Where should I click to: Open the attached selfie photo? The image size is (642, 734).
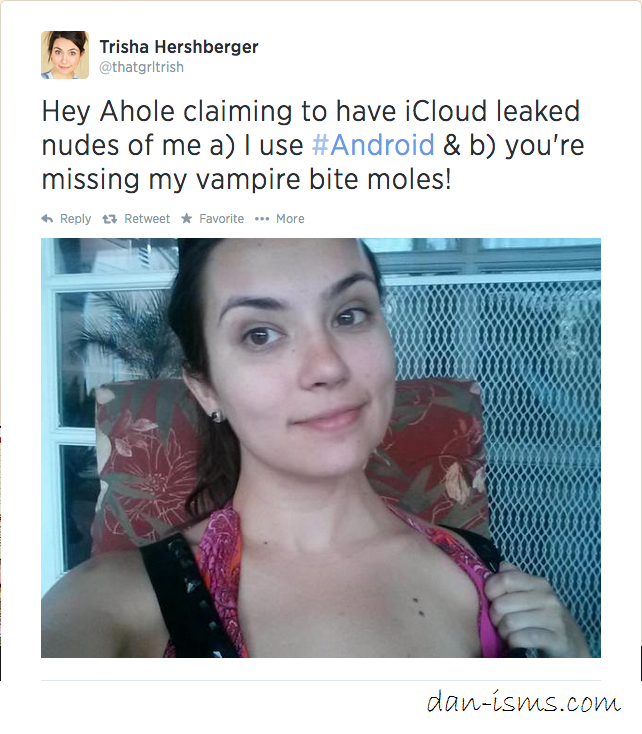(x=321, y=448)
